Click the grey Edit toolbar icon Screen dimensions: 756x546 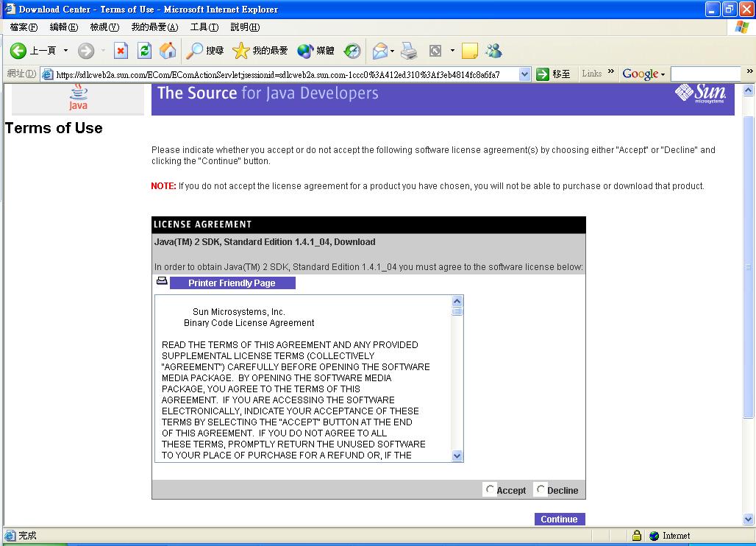pyautogui.click(x=435, y=51)
